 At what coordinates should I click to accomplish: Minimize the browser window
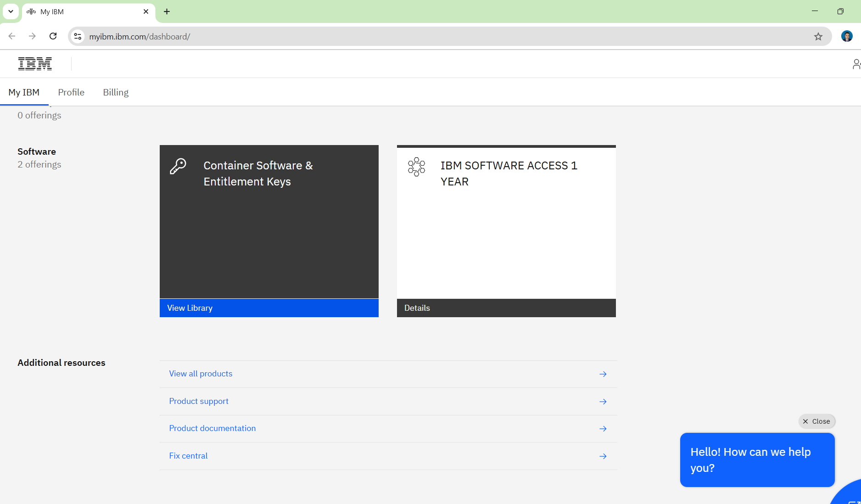pyautogui.click(x=815, y=11)
